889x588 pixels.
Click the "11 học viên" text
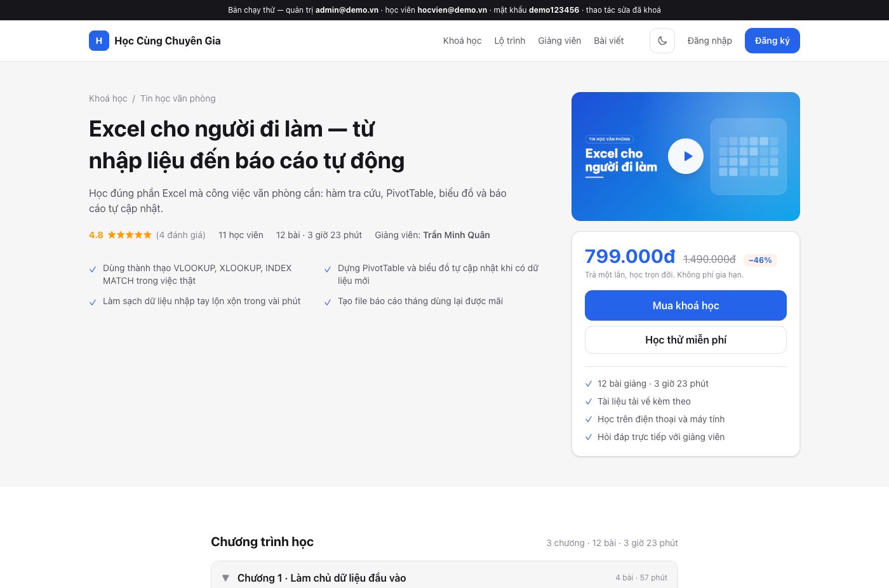coord(241,235)
